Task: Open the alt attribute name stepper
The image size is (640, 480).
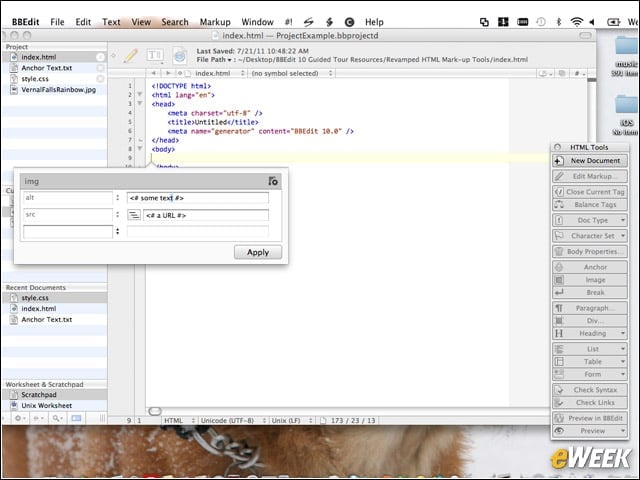Action: pos(118,198)
